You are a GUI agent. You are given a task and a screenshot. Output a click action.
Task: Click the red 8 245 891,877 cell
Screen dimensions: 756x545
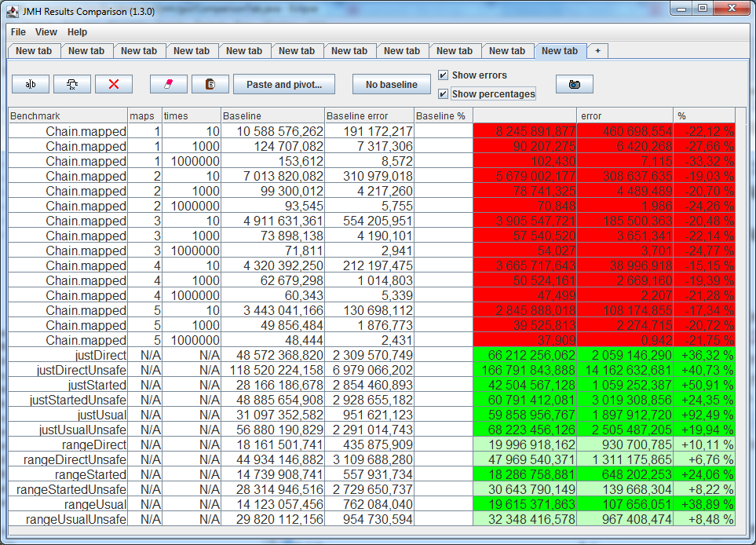(524, 131)
